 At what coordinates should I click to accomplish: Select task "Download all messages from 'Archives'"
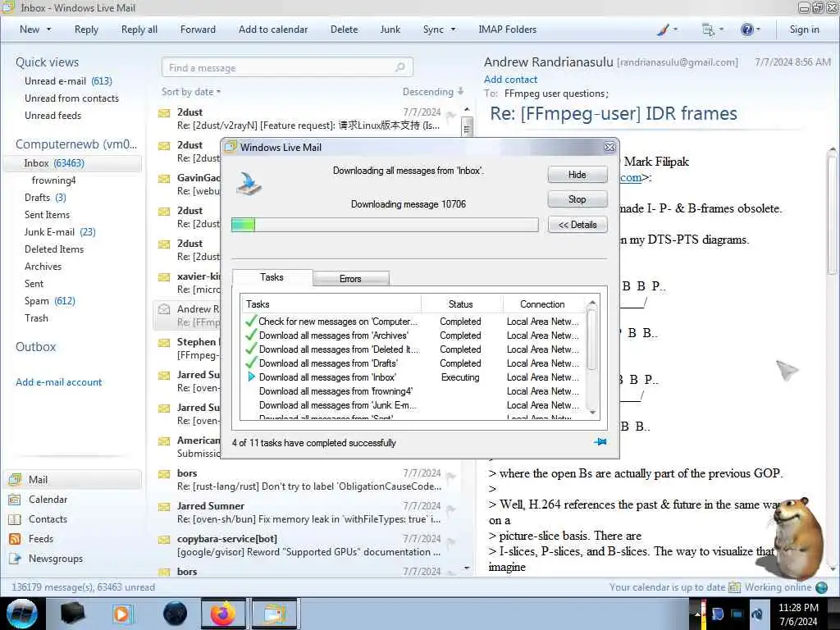(x=333, y=336)
